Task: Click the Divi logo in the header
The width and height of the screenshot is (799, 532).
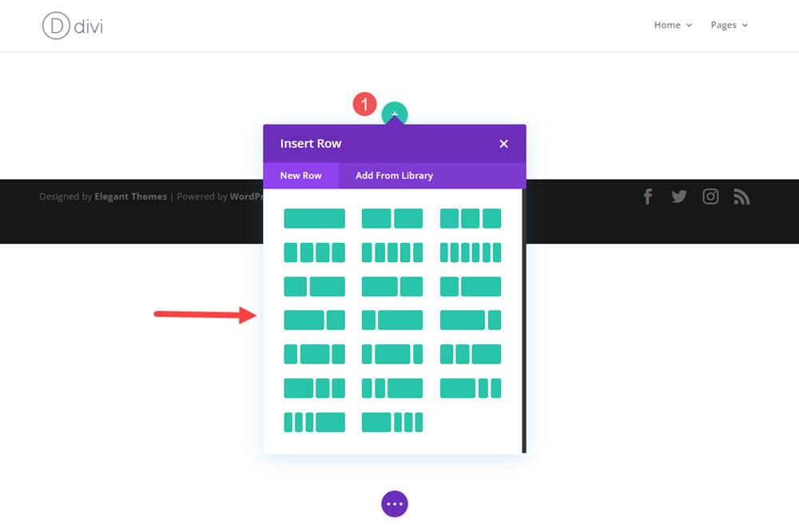Action: click(x=72, y=25)
